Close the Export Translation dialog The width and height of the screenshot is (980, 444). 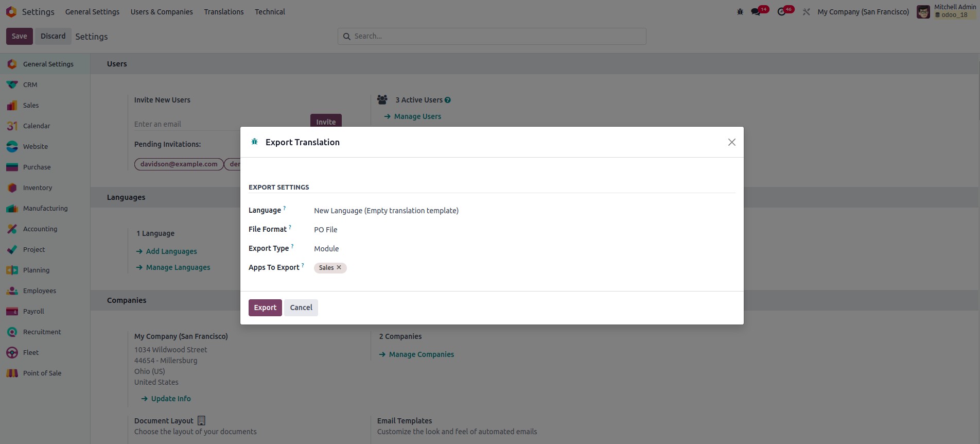tap(731, 142)
